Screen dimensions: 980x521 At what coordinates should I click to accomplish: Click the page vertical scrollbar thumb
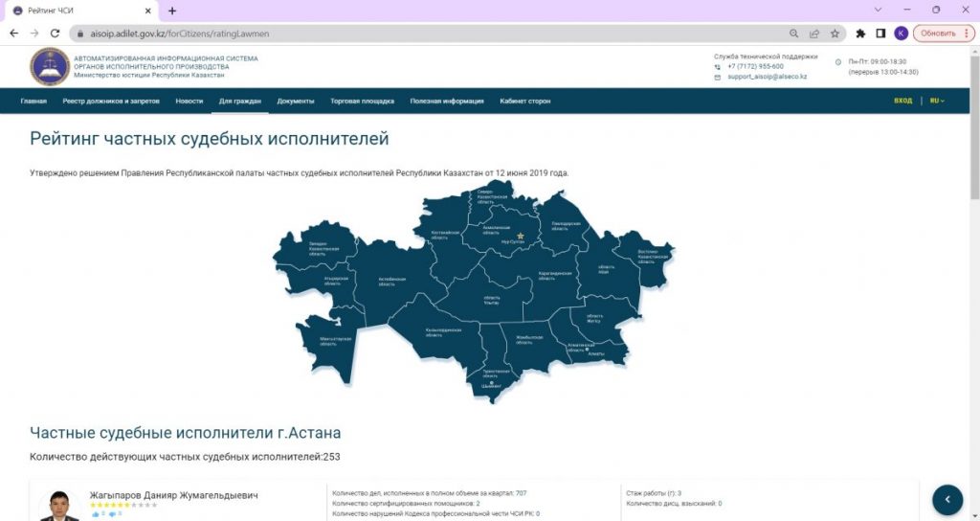[974, 128]
